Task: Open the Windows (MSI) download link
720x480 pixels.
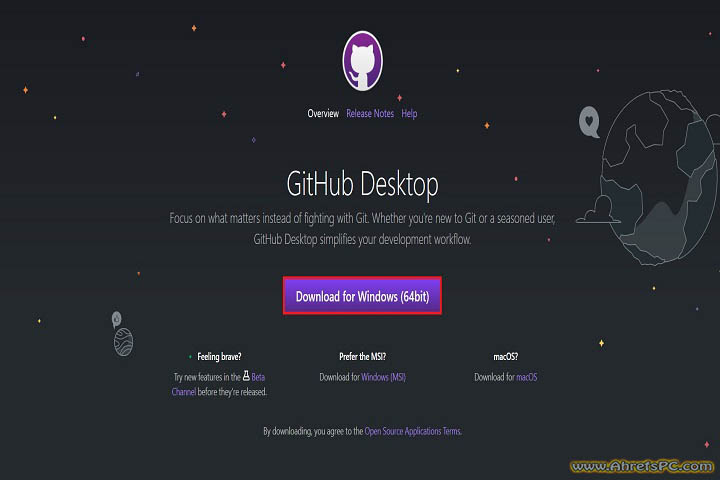Action: (x=383, y=377)
